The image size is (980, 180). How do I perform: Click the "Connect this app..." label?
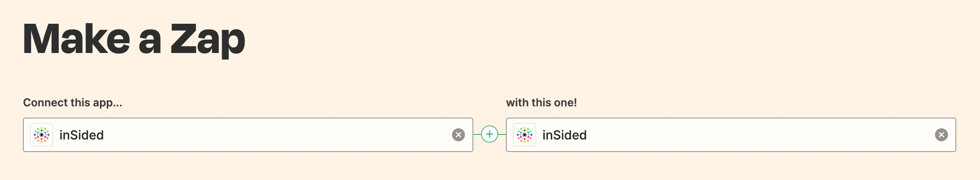[73, 102]
